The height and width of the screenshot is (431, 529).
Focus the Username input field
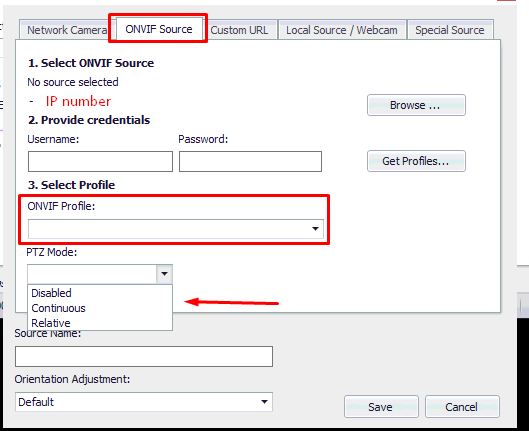(x=101, y=162)
